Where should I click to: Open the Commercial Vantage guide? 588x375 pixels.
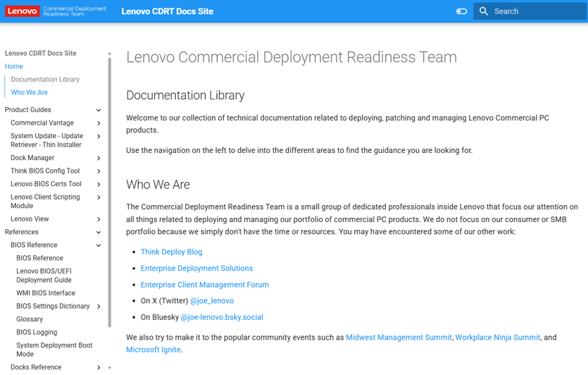[42, 123]
